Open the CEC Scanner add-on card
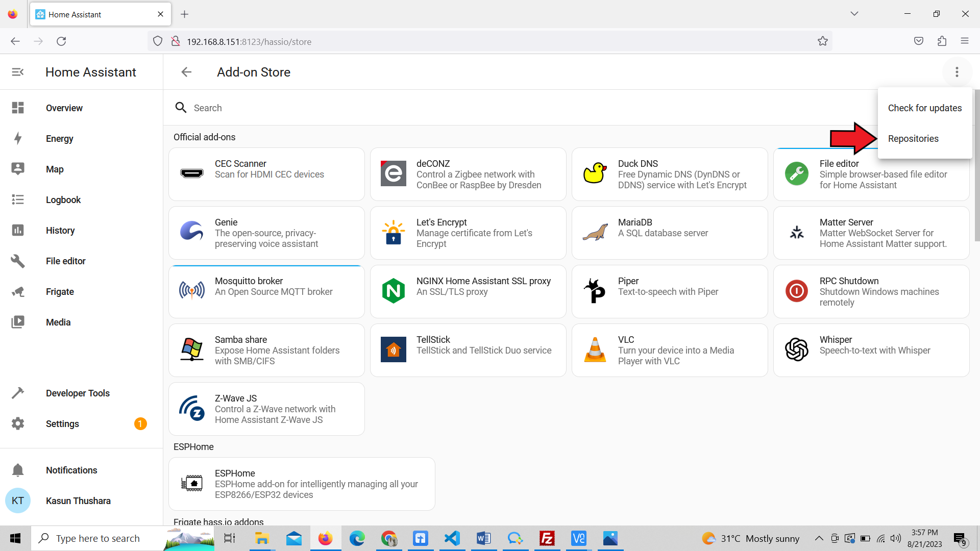This screenshot has height=551, width=980. coord(266,174)
